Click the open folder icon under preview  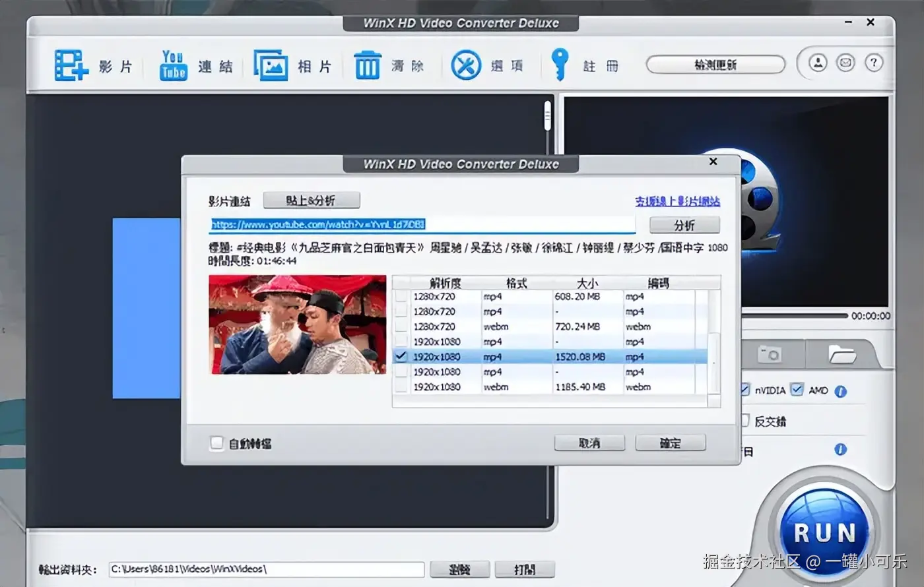pos(842,354)
